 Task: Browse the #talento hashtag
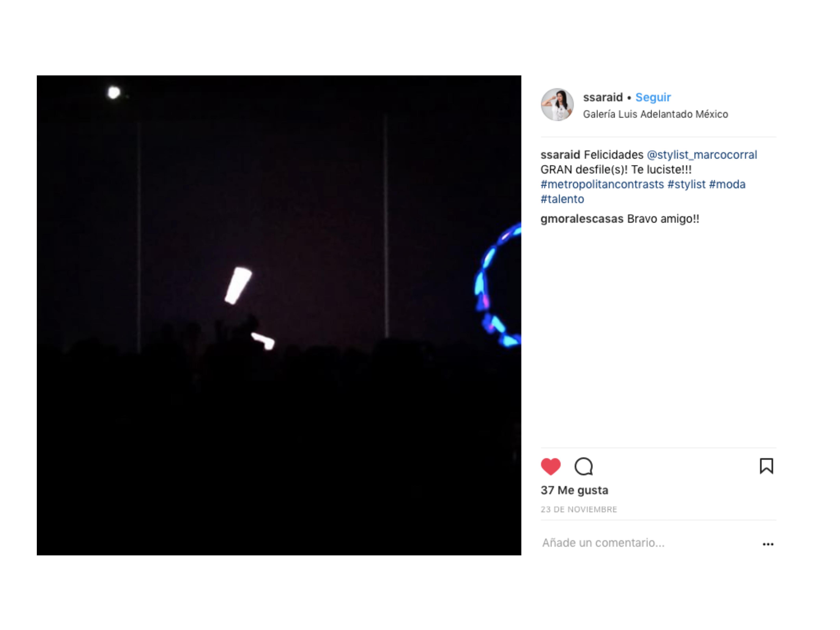[x=562, y=199]
